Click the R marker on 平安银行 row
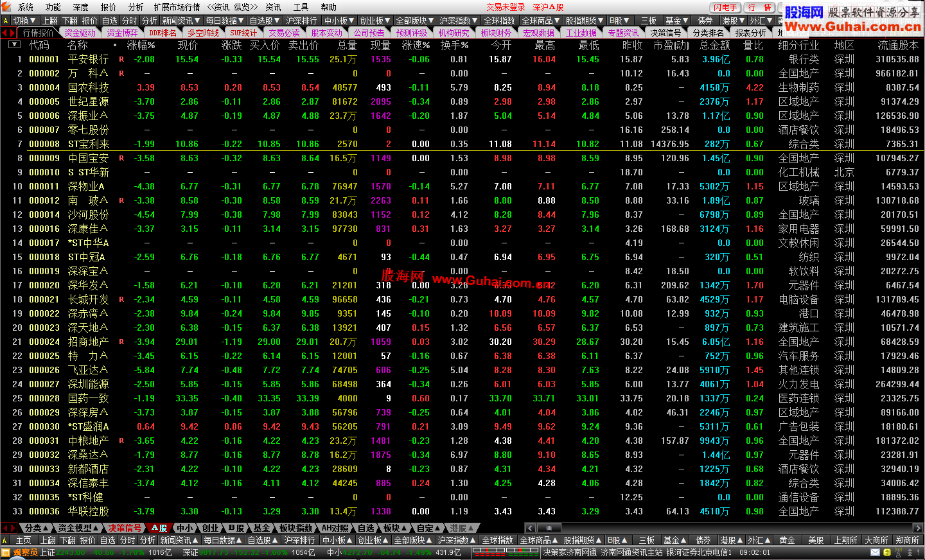This screenshot has width=925, height=560. (x=121, y=59)
